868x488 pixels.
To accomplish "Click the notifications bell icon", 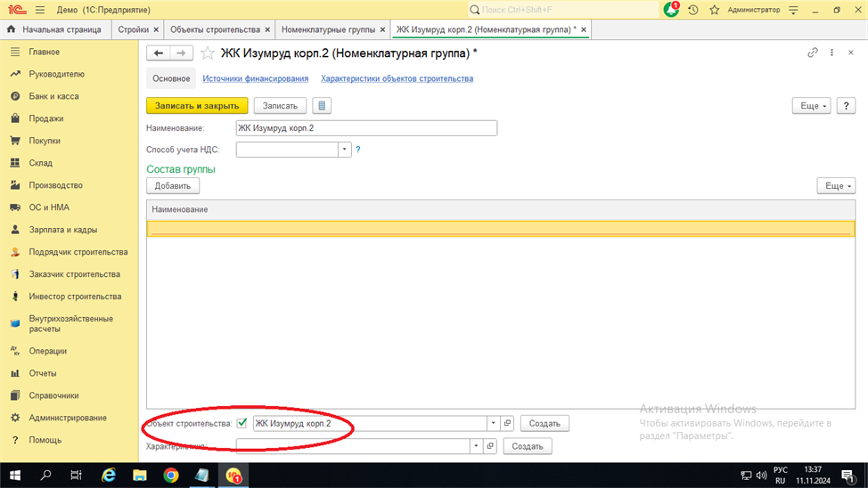I will [x=671, y=10].
